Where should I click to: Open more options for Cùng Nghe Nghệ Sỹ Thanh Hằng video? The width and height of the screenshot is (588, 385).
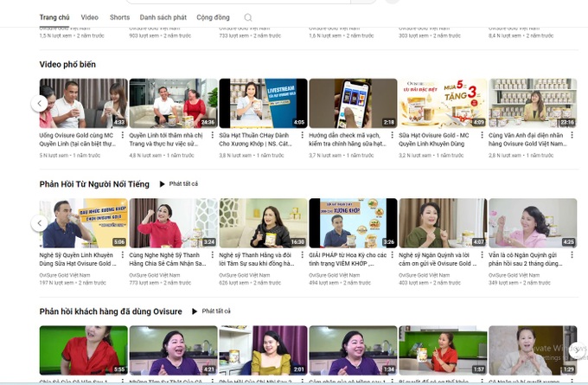click(x=212, y=254)
